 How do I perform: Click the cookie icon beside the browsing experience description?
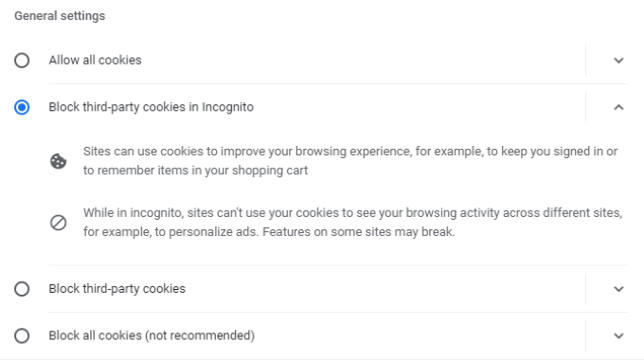[59, 161]
